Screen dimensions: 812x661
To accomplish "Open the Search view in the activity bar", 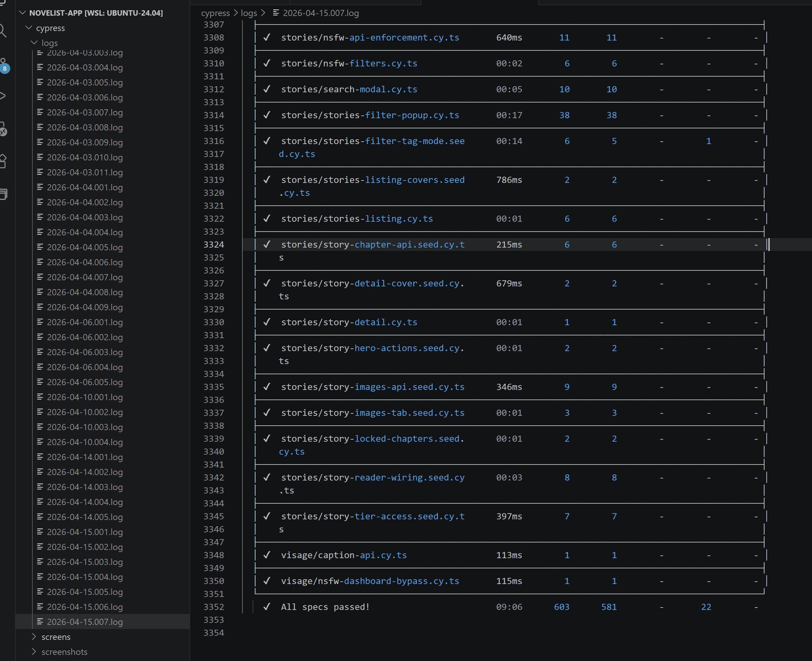I will pos(4,30).
